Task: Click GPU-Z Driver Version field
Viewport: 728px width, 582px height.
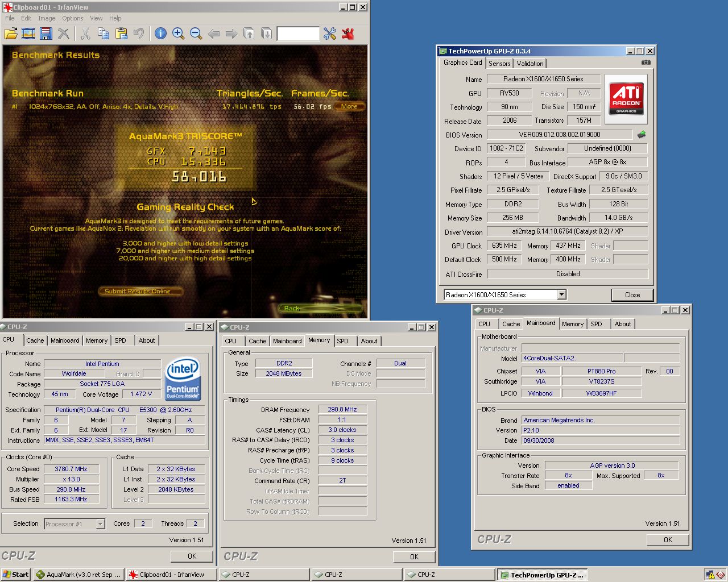Action: coord(567,231)
